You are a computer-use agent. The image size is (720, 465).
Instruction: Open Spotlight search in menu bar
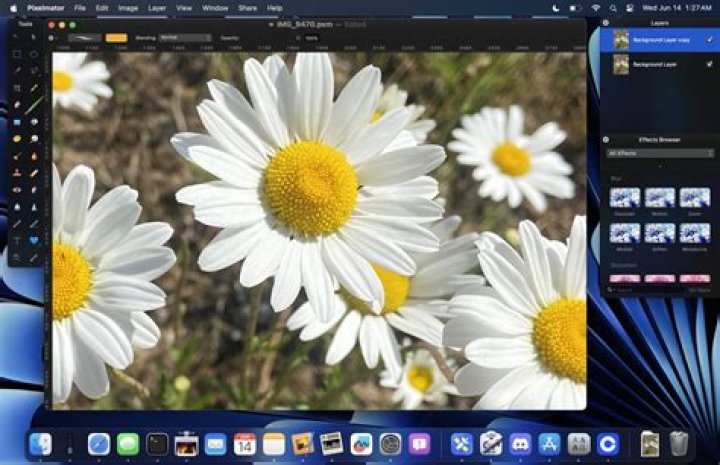tap(613, 8)
